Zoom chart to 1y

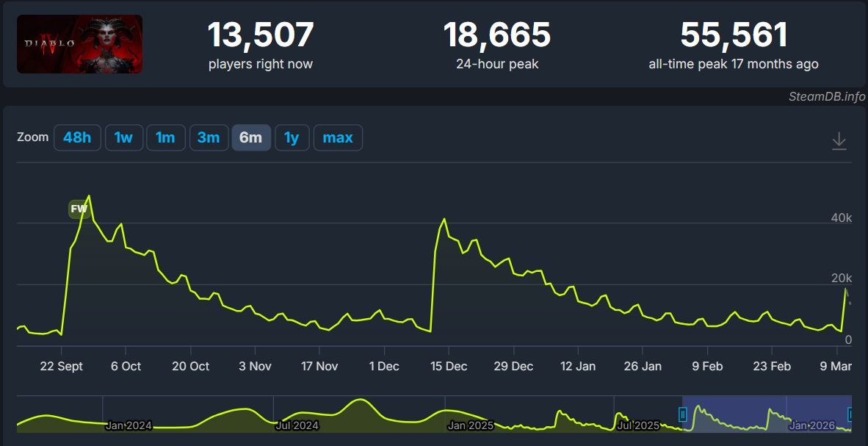[292, 137]
